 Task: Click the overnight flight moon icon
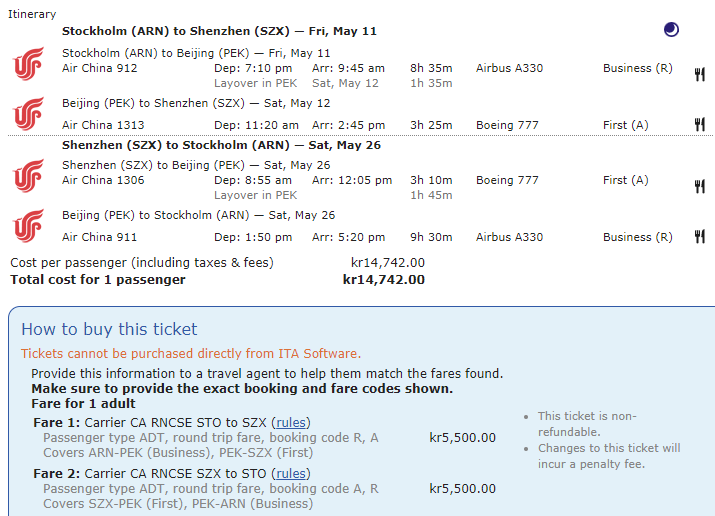(x=671, y=30)
